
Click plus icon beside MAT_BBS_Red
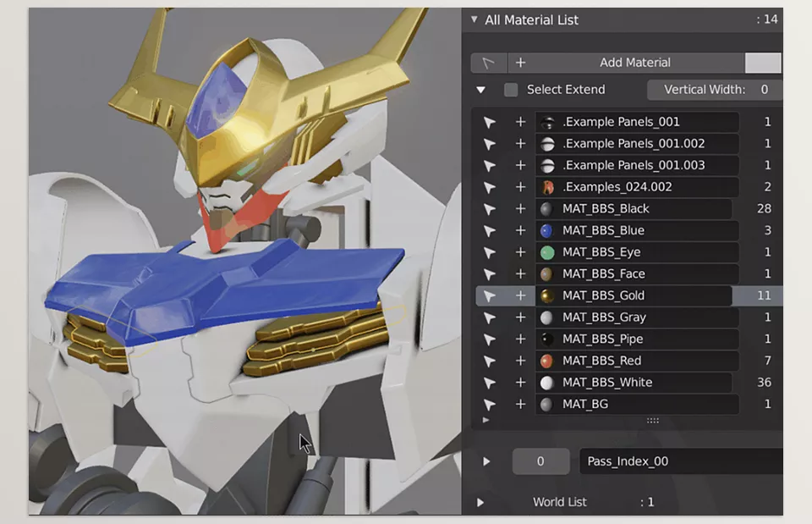pyautogui.click(x=520, y=361)
